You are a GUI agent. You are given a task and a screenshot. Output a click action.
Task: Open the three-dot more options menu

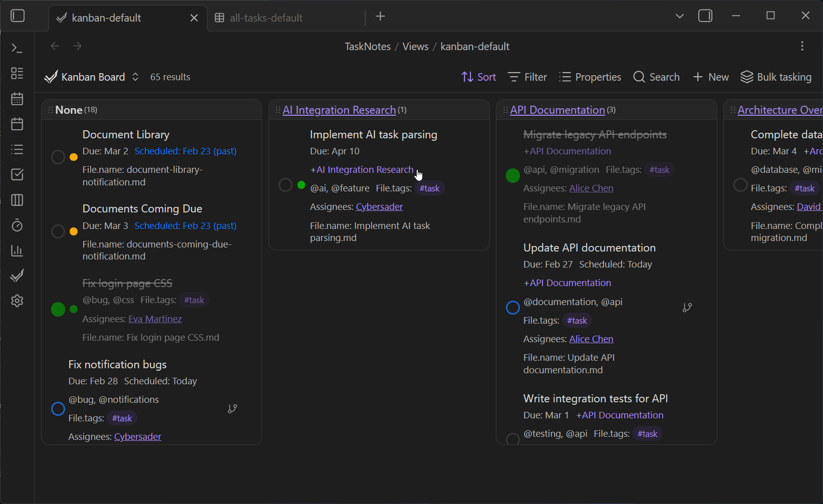tap(802, 46)
